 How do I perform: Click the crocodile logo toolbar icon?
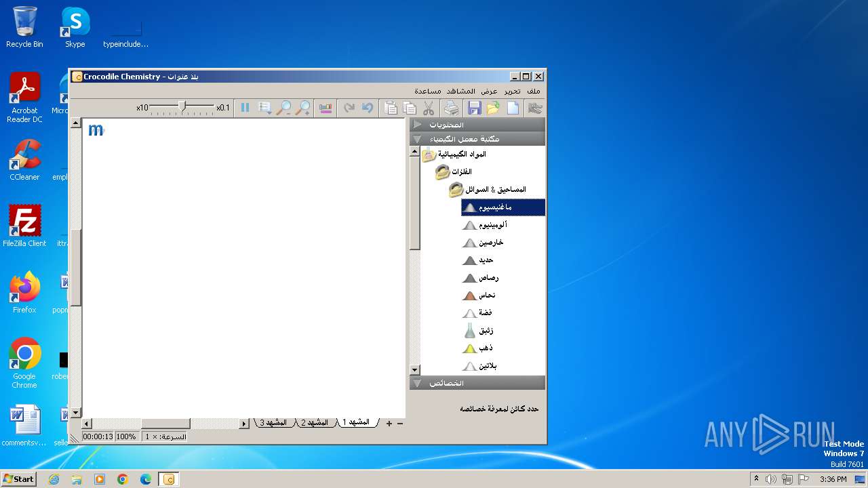click(535, 108)
